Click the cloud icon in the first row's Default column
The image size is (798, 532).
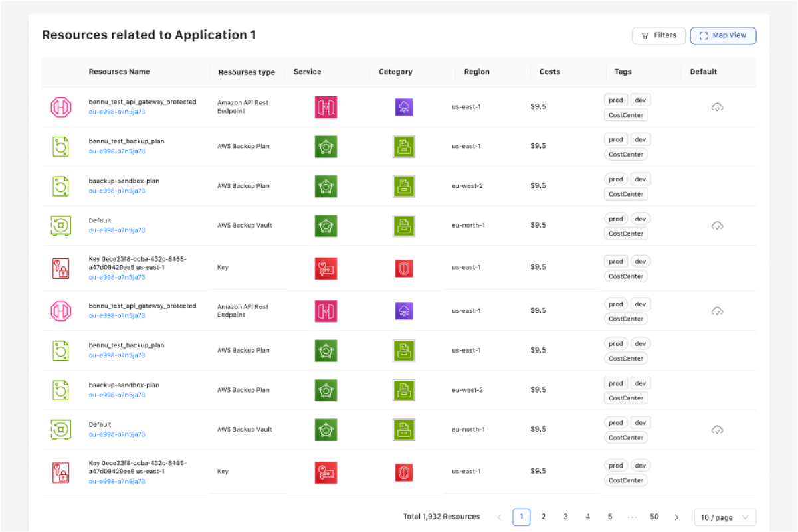(717, 107)
